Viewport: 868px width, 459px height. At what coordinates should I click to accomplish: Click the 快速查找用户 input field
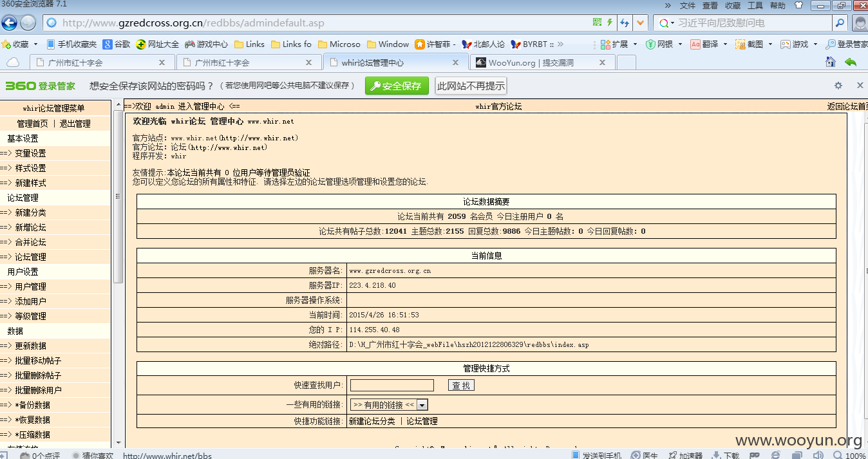[x=392, y=385]
